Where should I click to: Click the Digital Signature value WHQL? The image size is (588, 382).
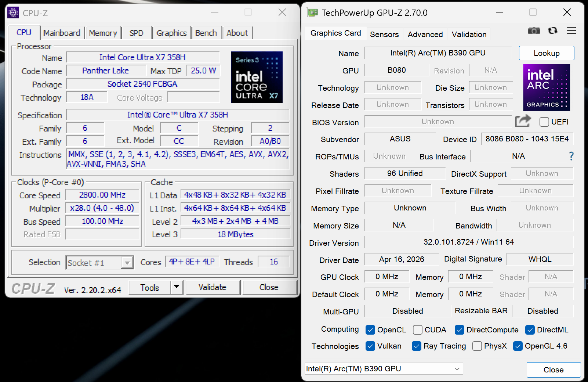[540, 259]
